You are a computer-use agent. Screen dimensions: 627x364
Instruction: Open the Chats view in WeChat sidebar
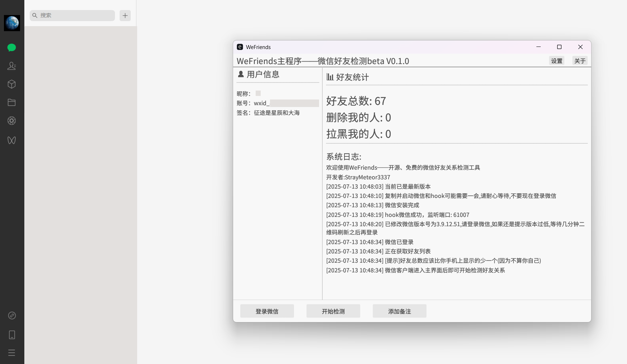point(12,48)
